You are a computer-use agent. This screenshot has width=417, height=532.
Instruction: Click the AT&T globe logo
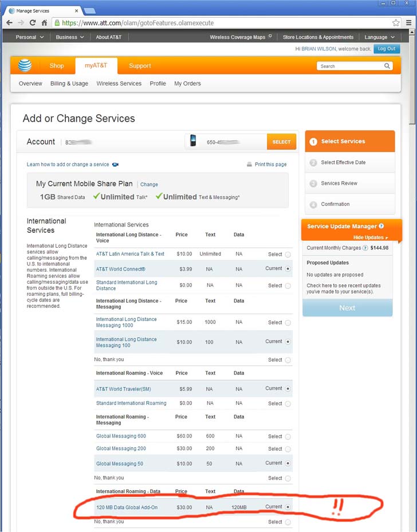pyautogui.click(x=25, y=65)
